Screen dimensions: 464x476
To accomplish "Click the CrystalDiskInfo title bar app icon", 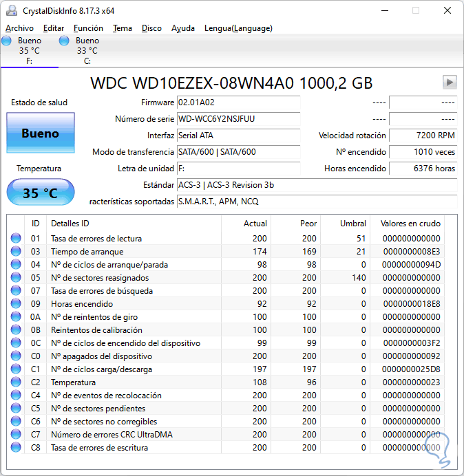I will [x=12, y=10].
